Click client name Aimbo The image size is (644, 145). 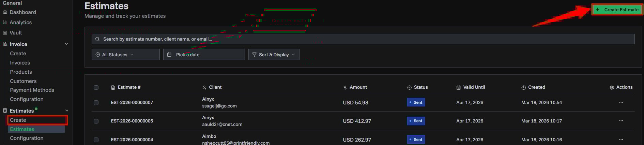click(209, 136)
